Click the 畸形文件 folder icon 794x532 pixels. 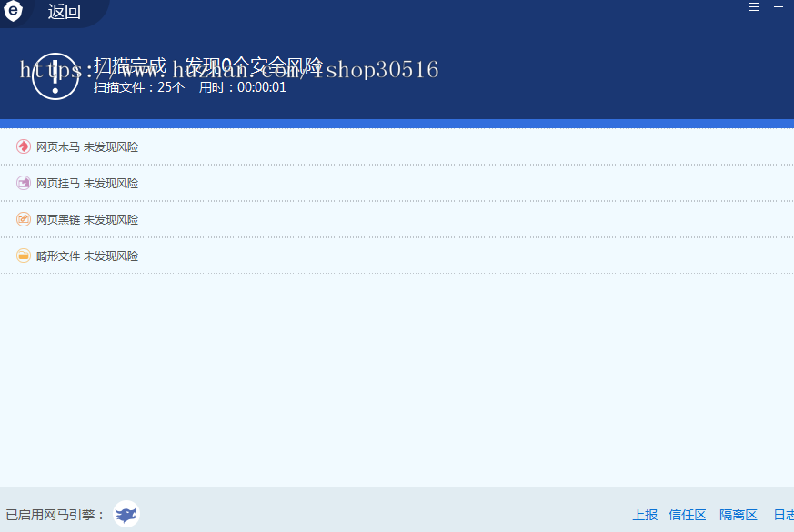point(23,256)
